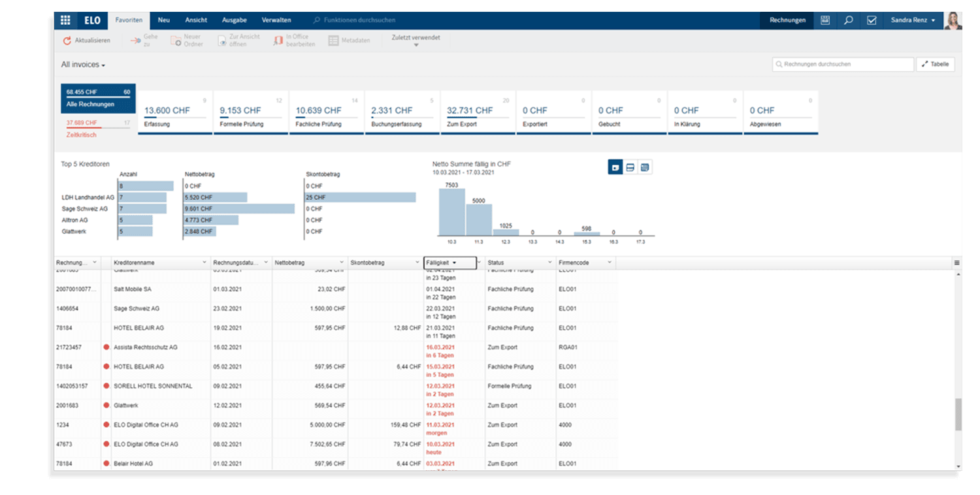Screen dimensions: 980x495
Task: Open the app grid launcher icon
Action: (65, 20)
